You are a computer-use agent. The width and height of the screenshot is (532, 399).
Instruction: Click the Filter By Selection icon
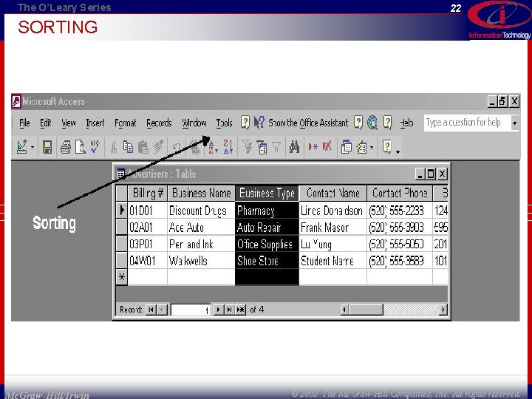[x=247, y=147]
